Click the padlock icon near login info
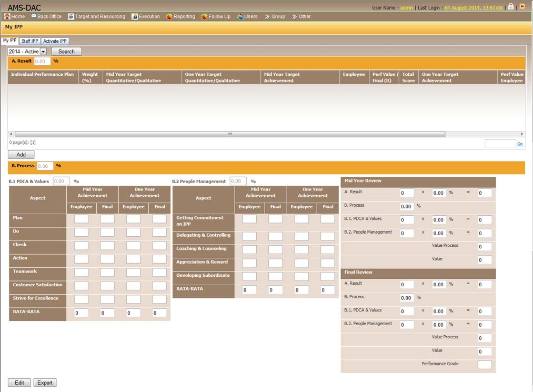This screenshot has width=533, height=392. pyautogui.click(x=510, y=7)
